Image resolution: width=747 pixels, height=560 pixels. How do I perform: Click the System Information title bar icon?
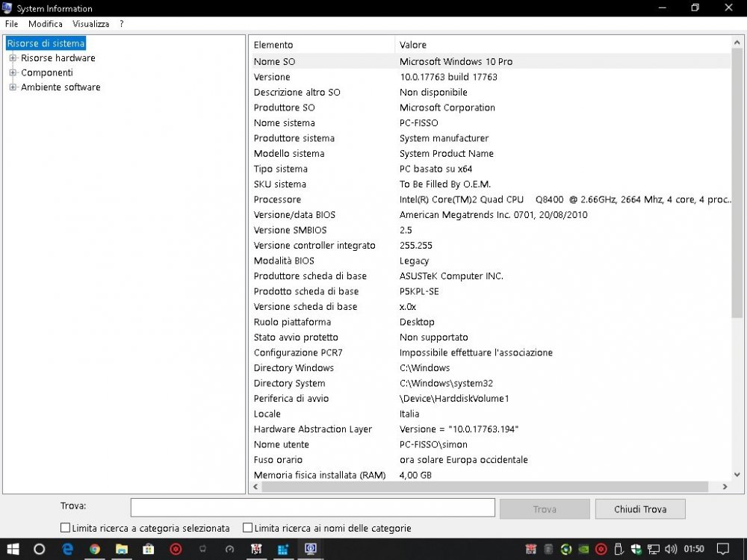pos(7,7)
